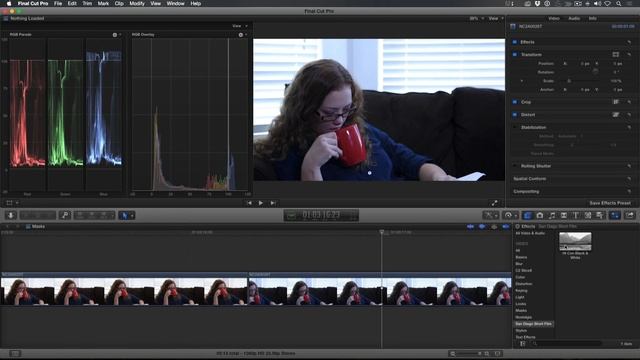Toggle the Distort section checkbox

[x=515, y=115]
